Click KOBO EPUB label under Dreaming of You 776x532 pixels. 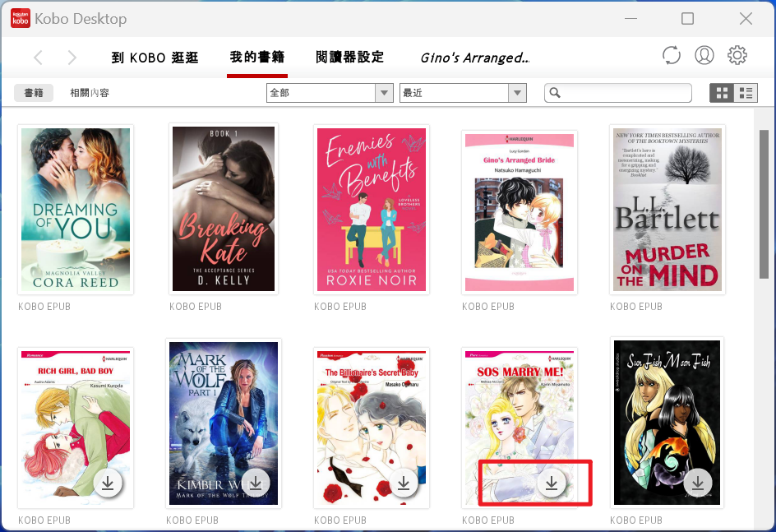44,307
